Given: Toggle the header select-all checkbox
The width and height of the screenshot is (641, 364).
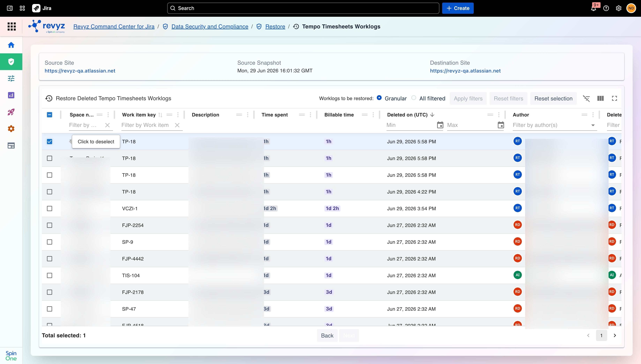Looking at the screenshot, I should pos(50,115).
